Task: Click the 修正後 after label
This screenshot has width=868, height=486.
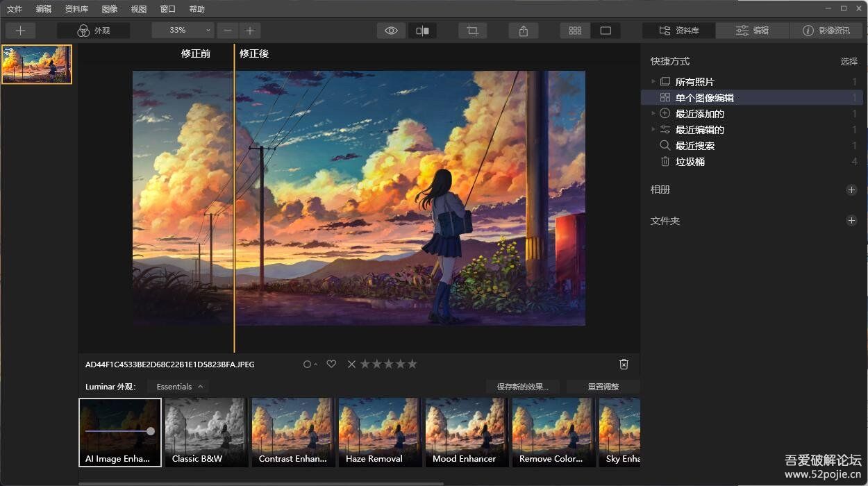Action: pyautogui.click(x=254, y=53)
